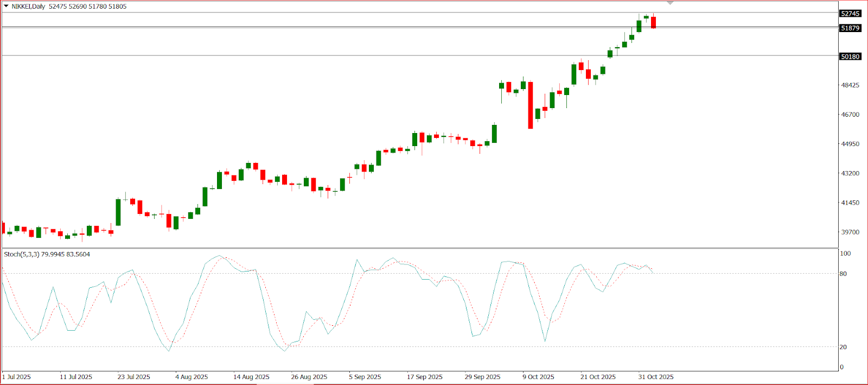Open the one-click trading arrow beside NIKKEI,Daily
The height and width of the screenshot is (385, 868).
[x=6, y=7]
